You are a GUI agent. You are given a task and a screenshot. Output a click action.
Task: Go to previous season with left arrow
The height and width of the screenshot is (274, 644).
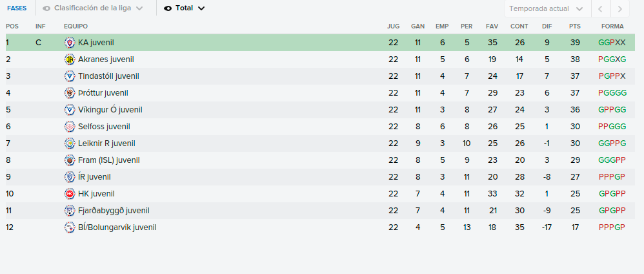[x=601, y=8]
